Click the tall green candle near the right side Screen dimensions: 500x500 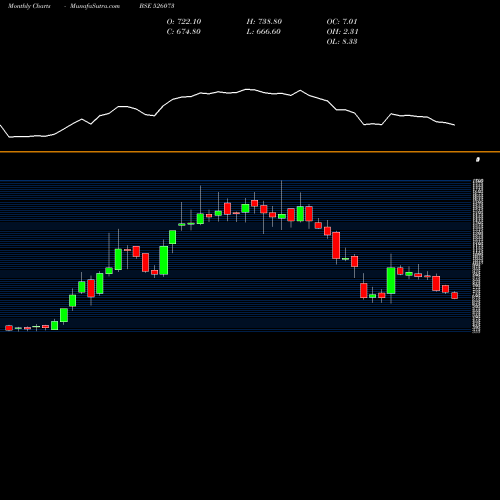click(391, 280)
